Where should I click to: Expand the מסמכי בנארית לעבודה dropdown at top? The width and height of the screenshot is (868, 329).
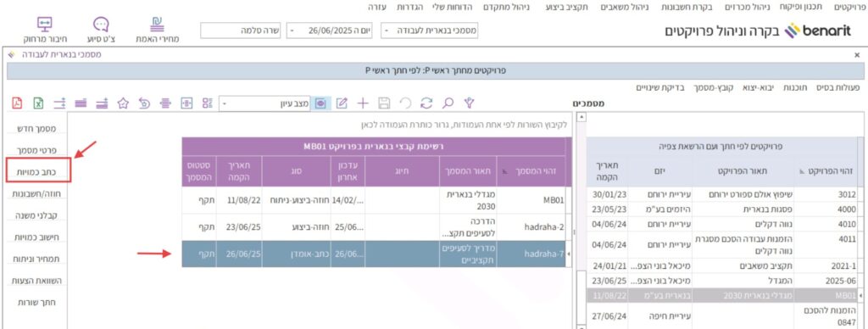tap(430, 31)
